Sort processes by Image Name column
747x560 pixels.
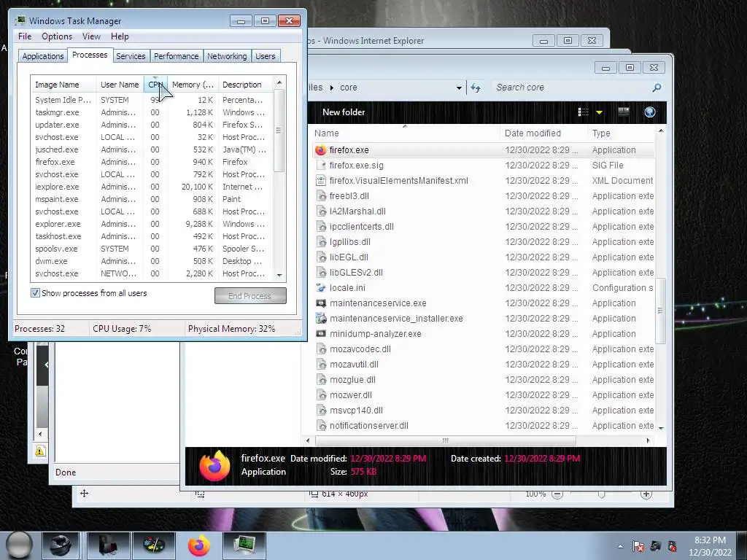[x=63, y=85]
